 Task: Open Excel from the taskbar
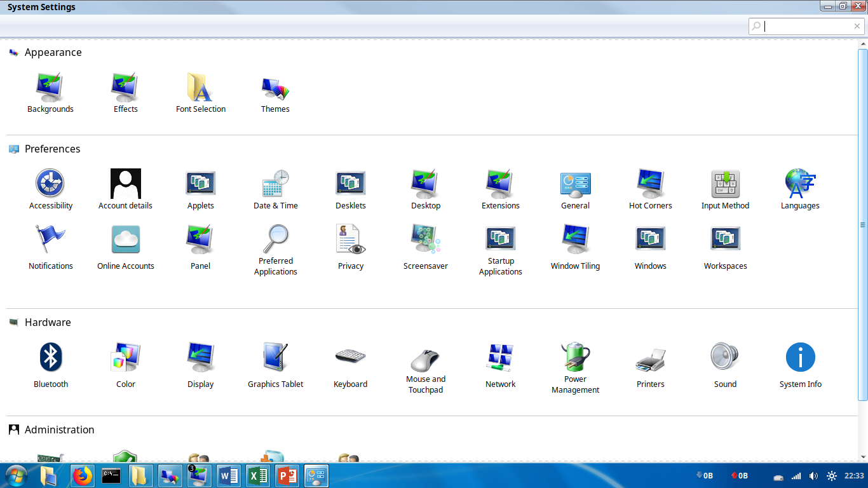click(258, 475)
